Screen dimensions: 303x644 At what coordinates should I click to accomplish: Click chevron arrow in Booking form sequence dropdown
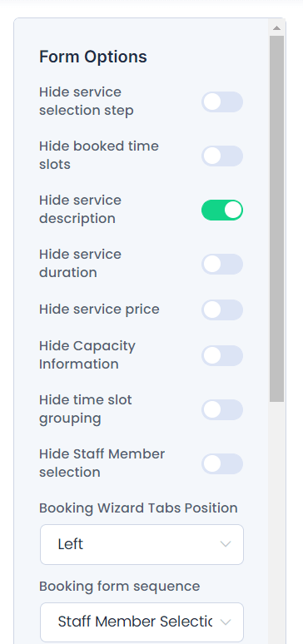pyautogui.click(x=226, y=622)
